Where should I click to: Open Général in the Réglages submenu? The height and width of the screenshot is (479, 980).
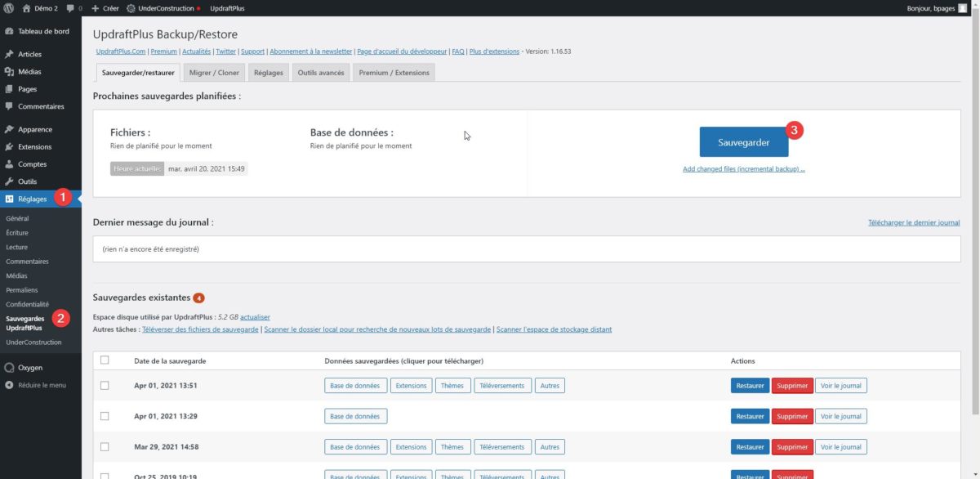(x=17, y=219)
